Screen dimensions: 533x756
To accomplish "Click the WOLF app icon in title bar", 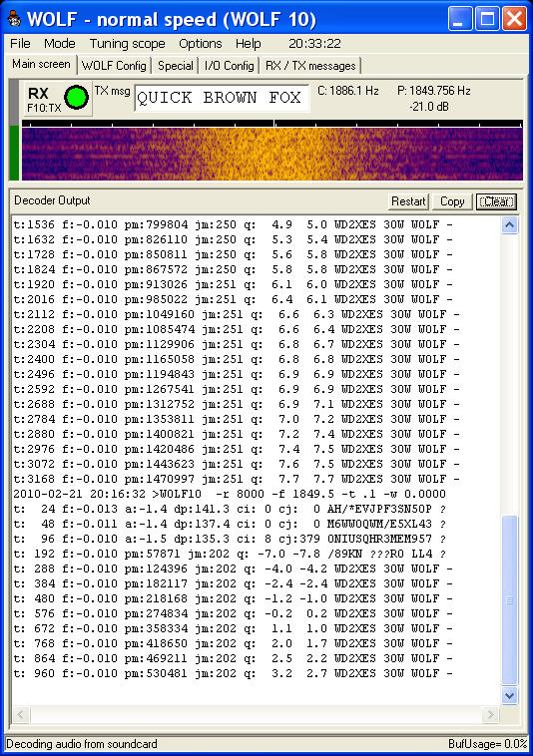I will (x=14, y=19).
